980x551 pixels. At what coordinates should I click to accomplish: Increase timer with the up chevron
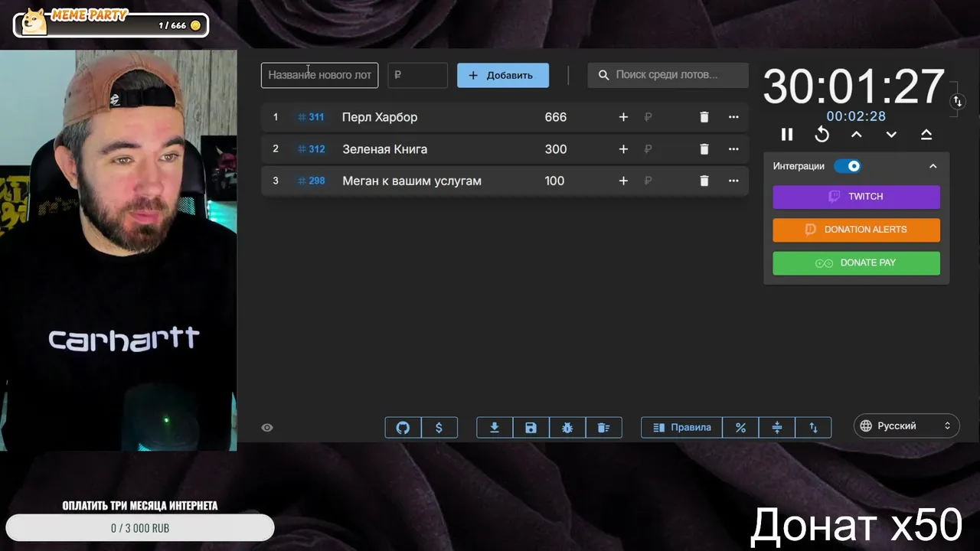857,135
